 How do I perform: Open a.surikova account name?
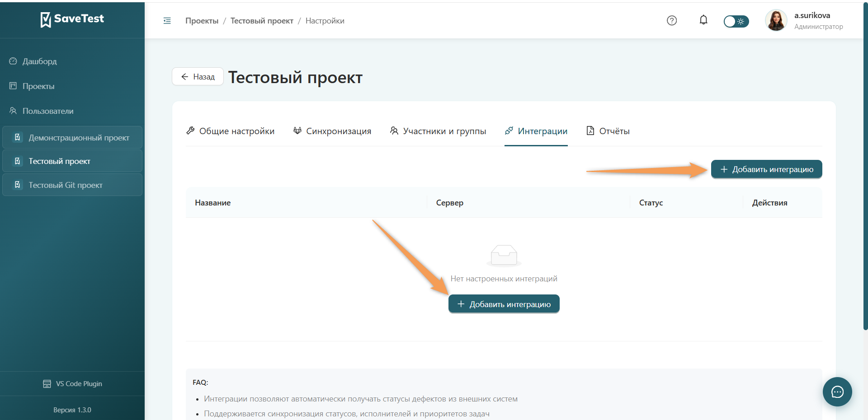[812, 15]
